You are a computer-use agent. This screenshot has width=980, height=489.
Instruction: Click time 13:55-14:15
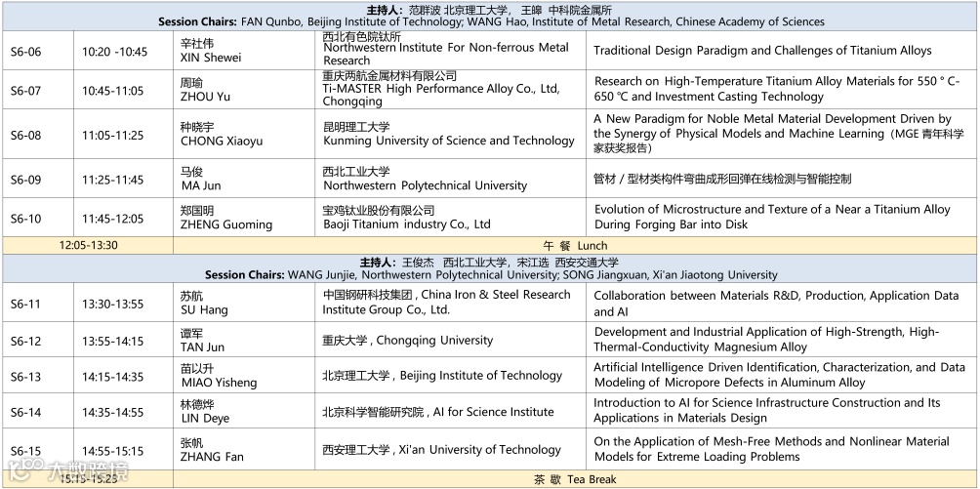pyautogui.click(x=112, y=341)
